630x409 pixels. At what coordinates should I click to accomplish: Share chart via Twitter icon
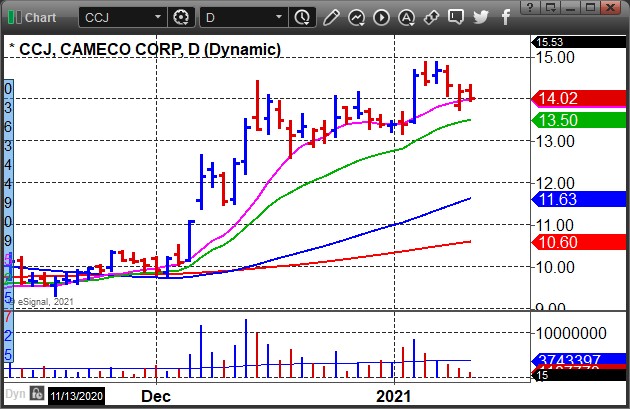tap(481, 18)
